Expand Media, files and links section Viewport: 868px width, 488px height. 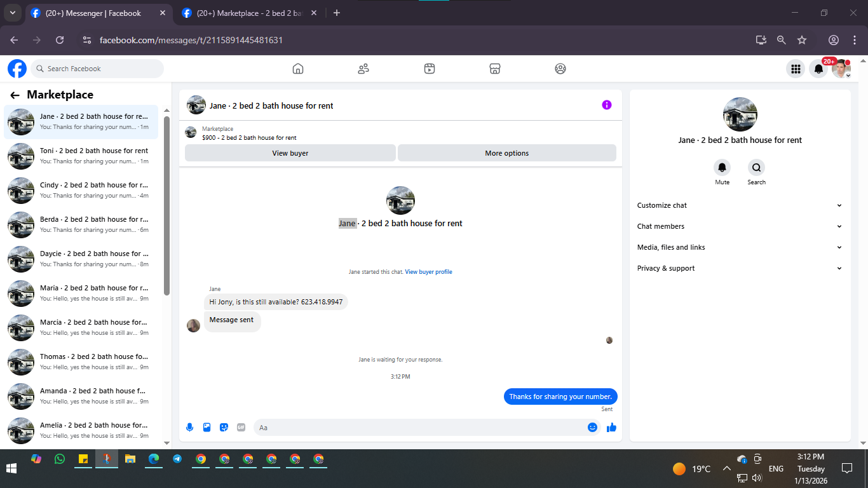pyautogui.click(x=740, y=247)
